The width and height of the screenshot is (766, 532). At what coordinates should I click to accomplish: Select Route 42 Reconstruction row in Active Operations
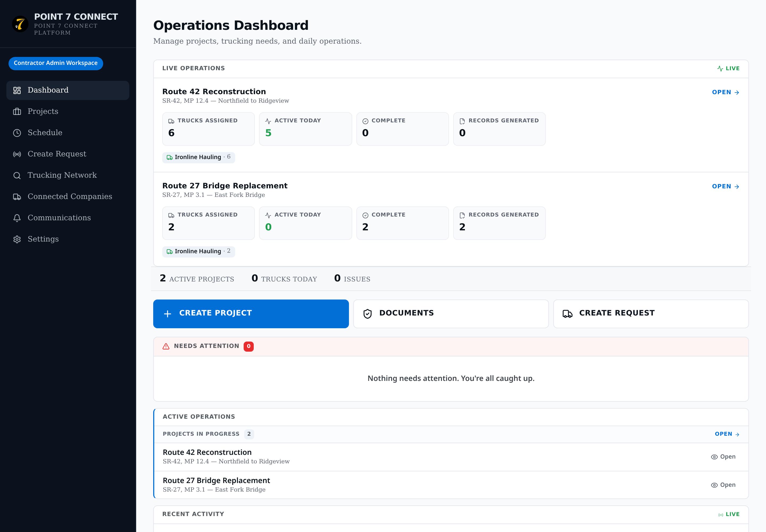tap(451, 457)
